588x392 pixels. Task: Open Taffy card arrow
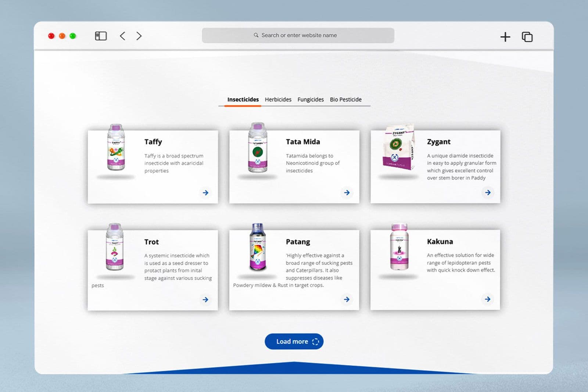205,193
